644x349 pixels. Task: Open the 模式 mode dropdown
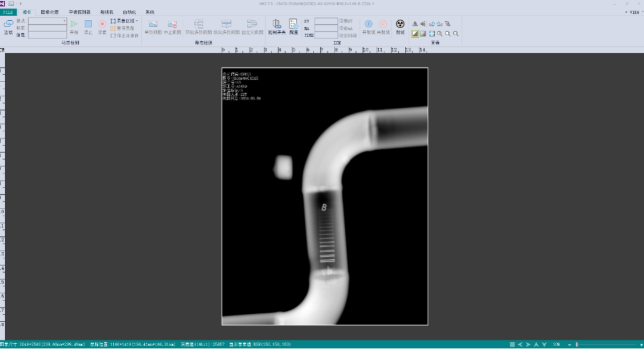coord(48,21)
